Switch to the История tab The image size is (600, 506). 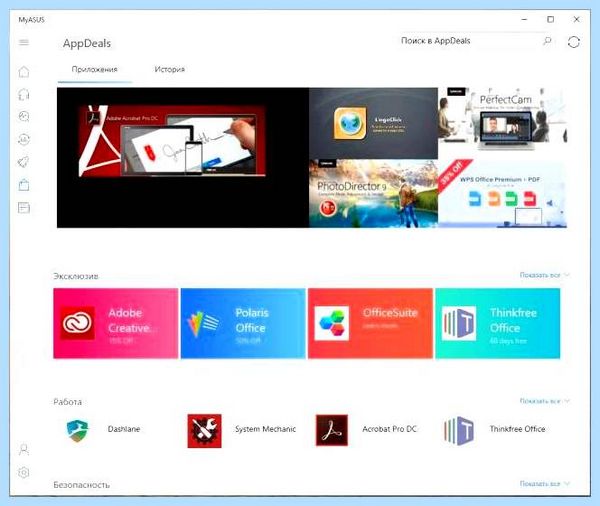170,70
